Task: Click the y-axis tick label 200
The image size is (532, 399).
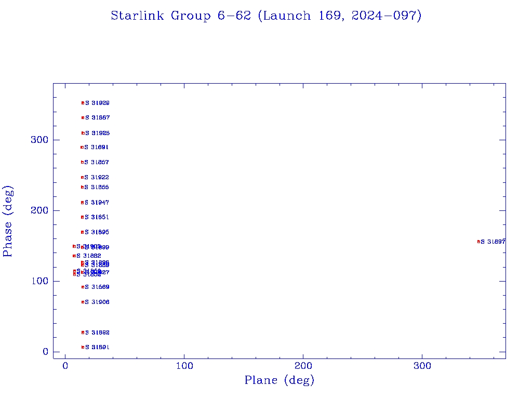Action: pos(39,210)
